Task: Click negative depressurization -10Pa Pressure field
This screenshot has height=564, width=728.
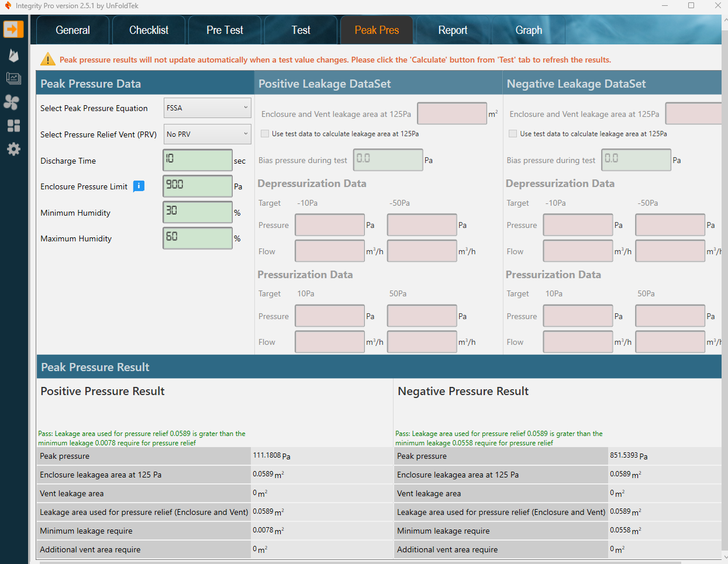Action: 578,225
